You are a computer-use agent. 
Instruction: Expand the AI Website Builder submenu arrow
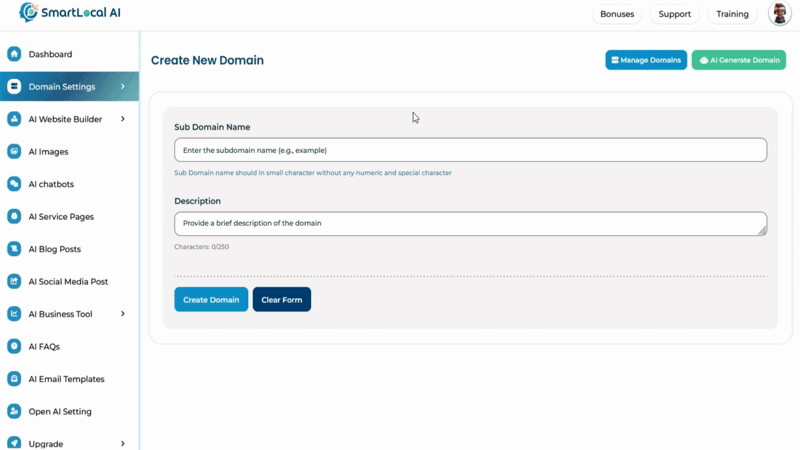[123, 119]
